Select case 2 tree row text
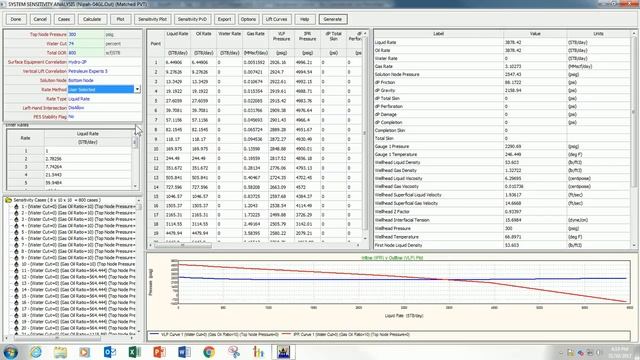Image resolution: width=640 pixels, height=360 pixels. 78,213
